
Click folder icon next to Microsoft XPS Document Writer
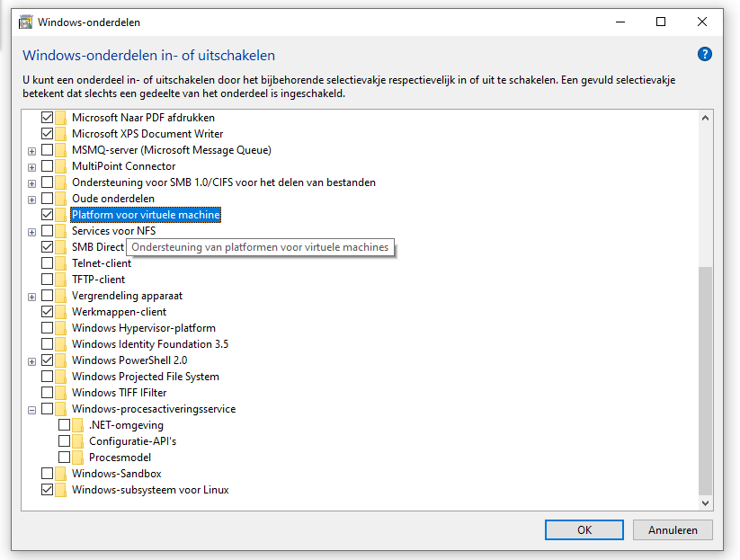pos(60,134)
